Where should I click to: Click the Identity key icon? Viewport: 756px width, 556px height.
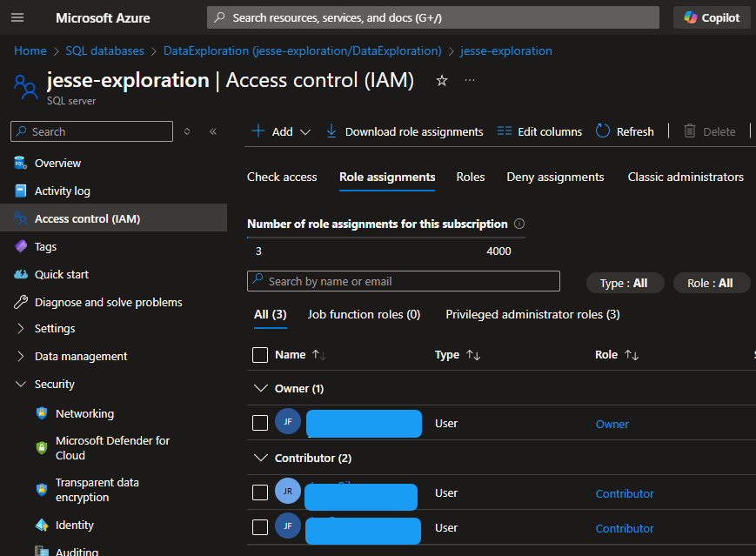click(x=42, y=526)
